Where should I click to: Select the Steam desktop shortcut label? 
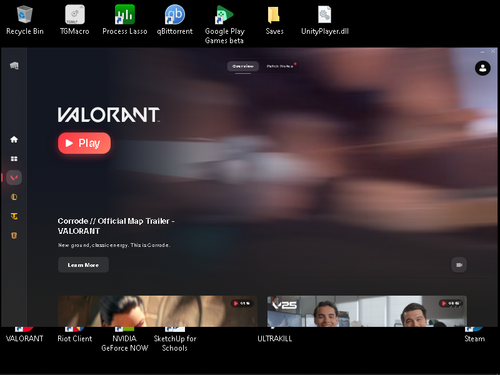click(475, 339)
